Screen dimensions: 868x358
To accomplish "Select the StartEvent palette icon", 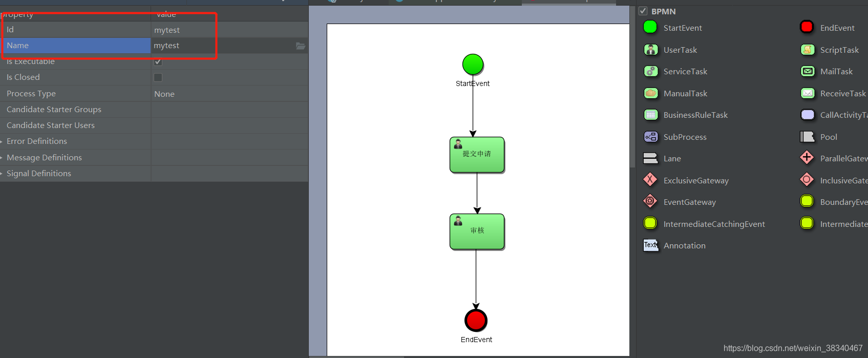I will click(x=650, y=27).
